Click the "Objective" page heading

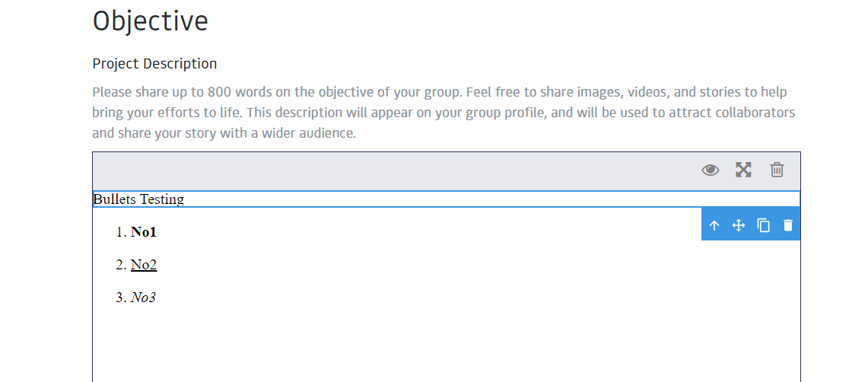[151, 21]
